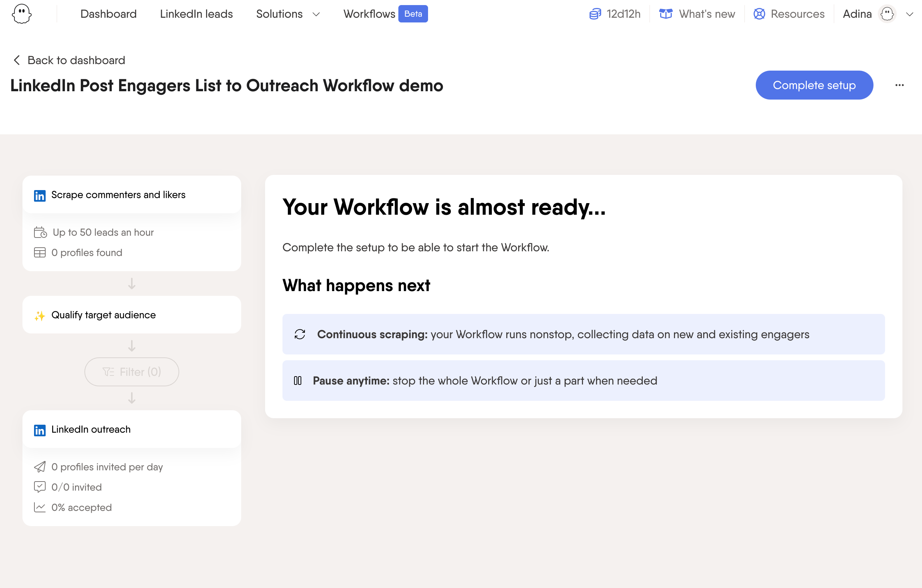Click the pause icon

click(298, 381)
